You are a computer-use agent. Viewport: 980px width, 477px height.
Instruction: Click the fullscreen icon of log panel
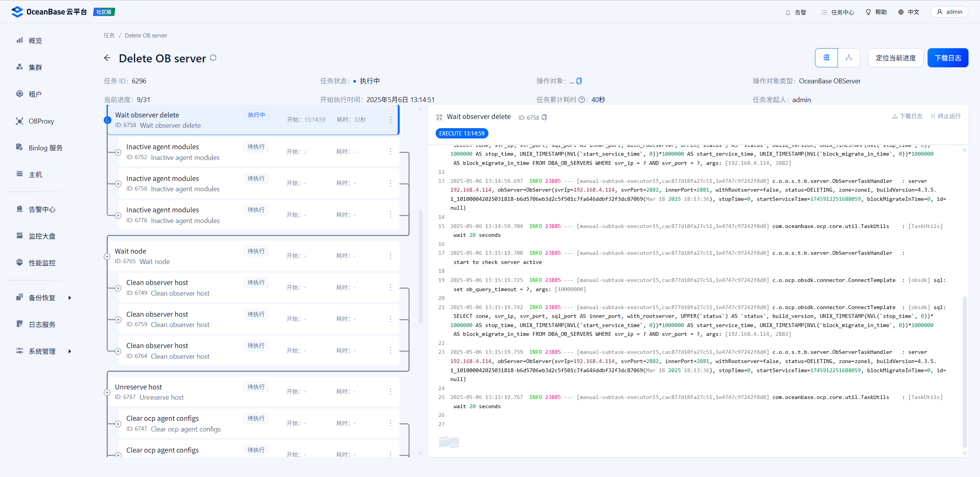tap(439, 117)
